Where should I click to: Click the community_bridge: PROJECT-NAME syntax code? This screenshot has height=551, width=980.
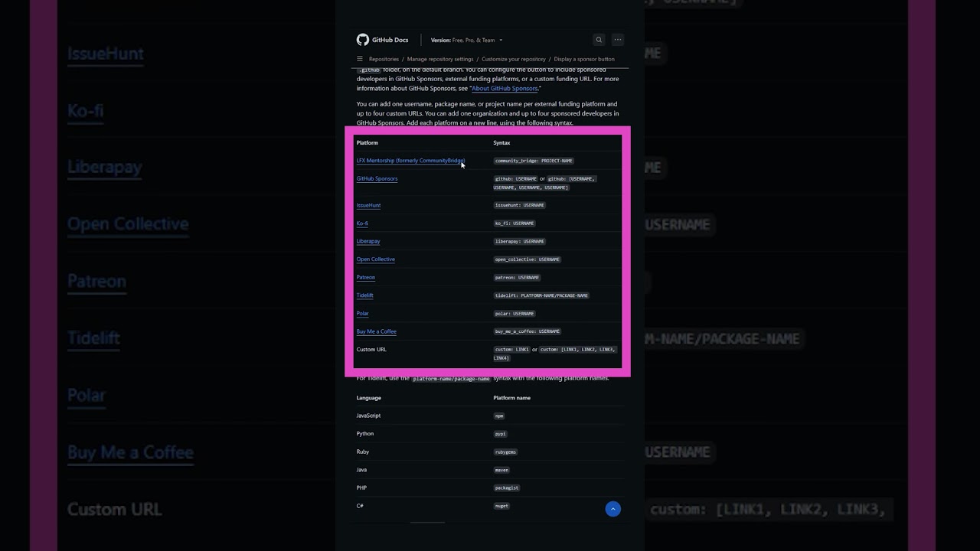(x=534, y=161)
